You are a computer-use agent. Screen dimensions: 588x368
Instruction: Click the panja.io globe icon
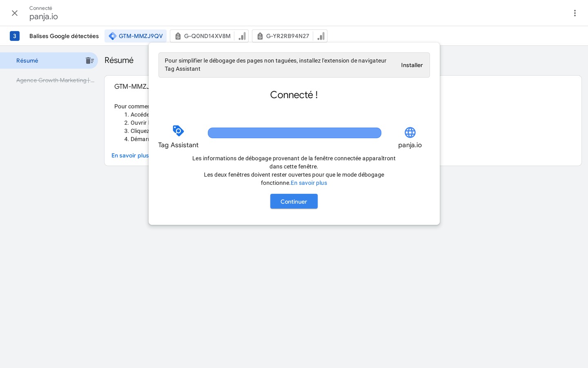coord(410,132)
